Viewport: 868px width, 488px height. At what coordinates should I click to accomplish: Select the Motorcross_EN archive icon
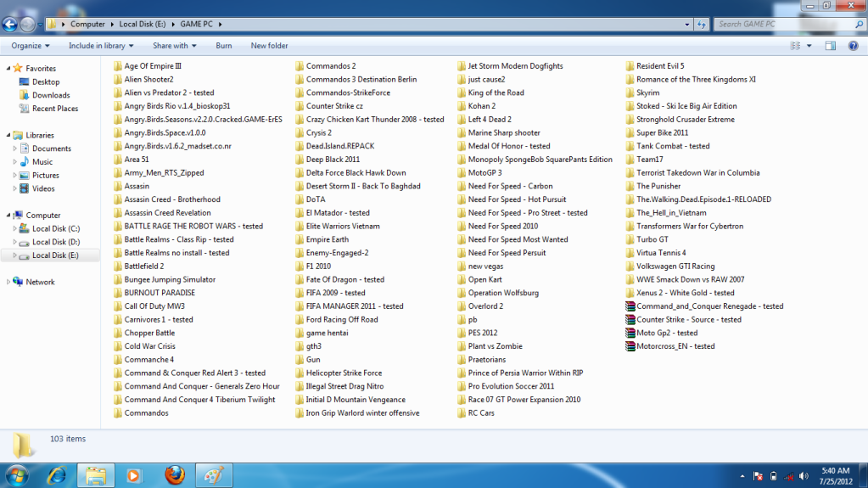630,346
